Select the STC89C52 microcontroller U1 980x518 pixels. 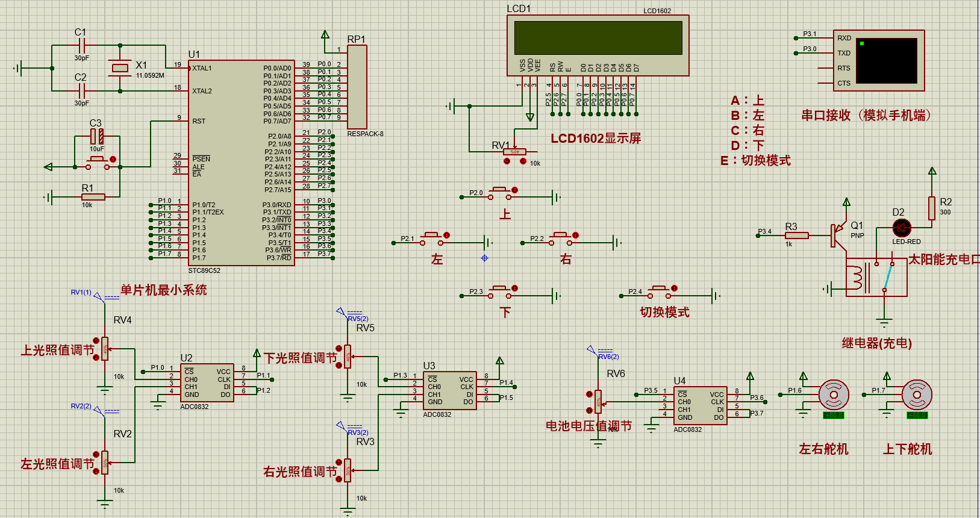tap(241, 163)
